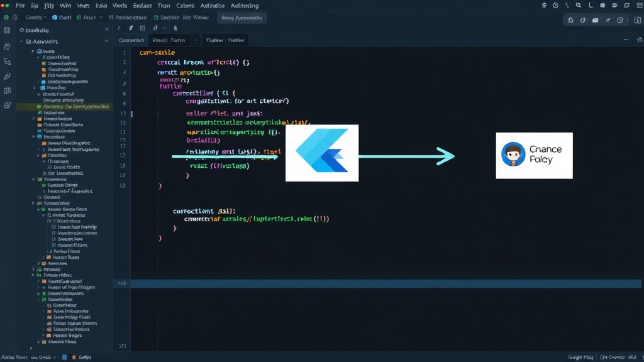The height and width of the screenshot is (362, 644).
Task: Click the circle icon in the right toolbar
Action: point(620,20)
